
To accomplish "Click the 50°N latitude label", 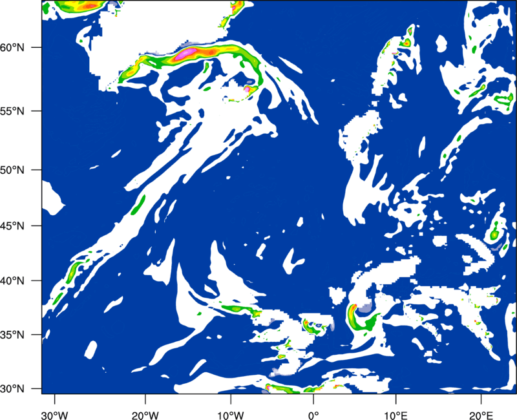I will (12, 170).
